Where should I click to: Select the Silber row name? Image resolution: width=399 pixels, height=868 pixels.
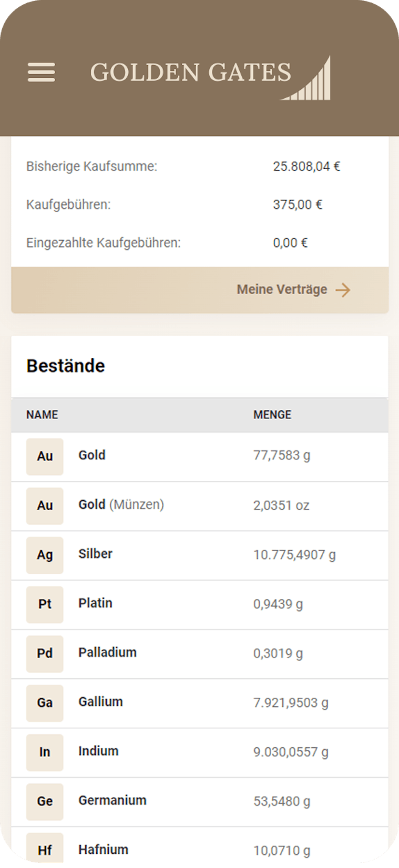pos(95,554)
